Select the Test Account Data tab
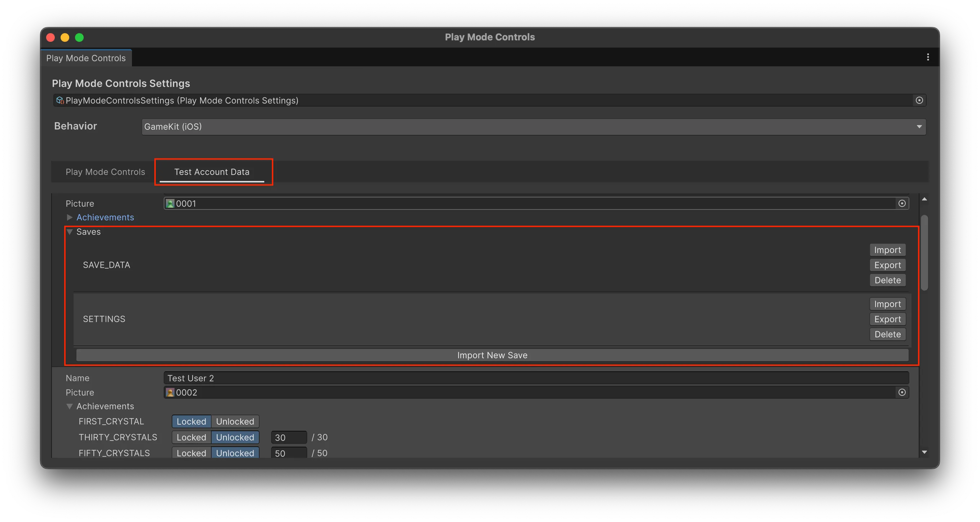 pos(212,172)
